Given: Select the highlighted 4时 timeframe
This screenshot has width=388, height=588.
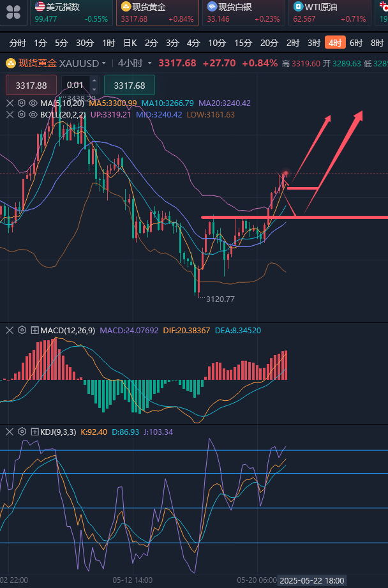Looking at the screenshot, I should click(335, 43).
